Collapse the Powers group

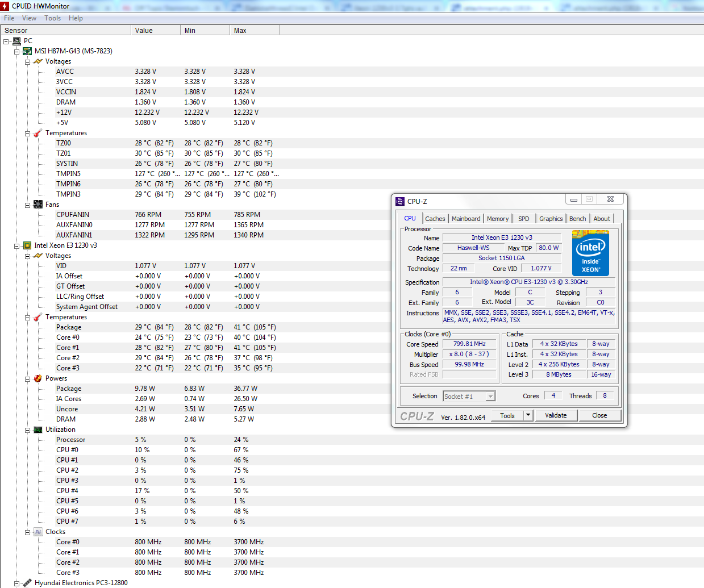(x=27, y=379)
